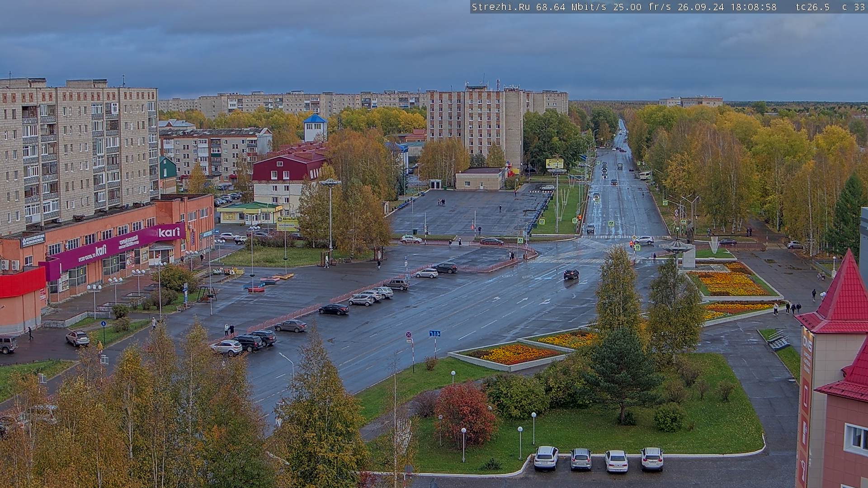Click the "tc26.5" overlay value

(x=812, y=7)
